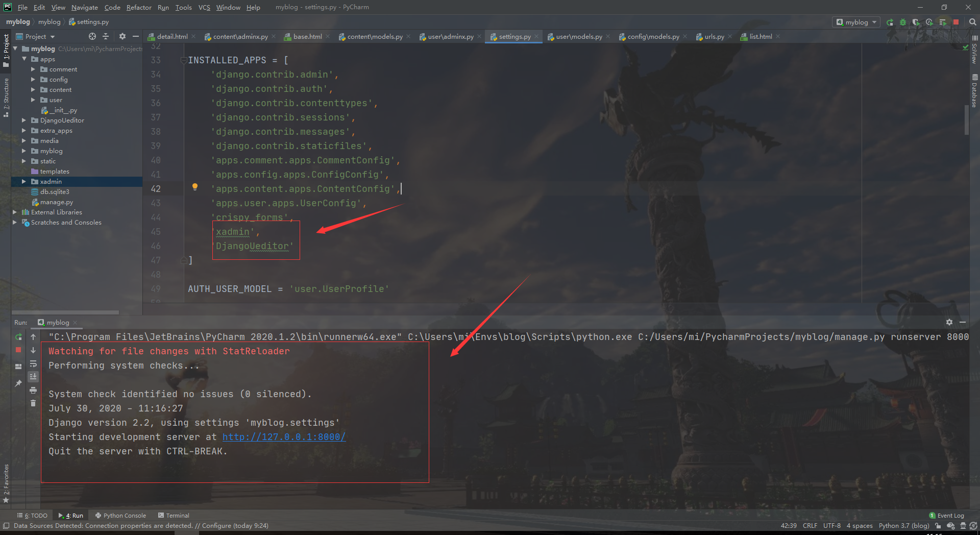
Task: Open the 6: TODO tool window
Action: [32, 516]
